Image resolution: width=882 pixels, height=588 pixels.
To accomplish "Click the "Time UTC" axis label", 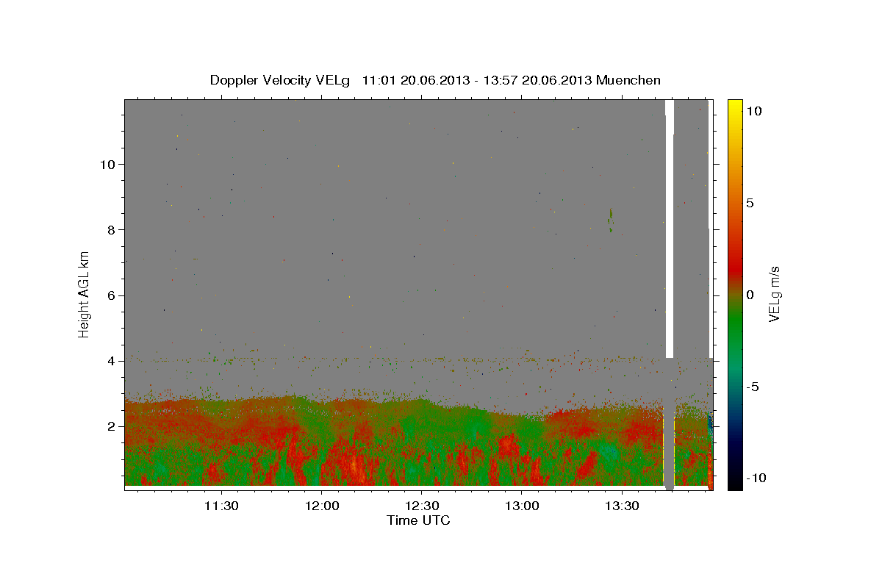I will click(x=418, y=520).
